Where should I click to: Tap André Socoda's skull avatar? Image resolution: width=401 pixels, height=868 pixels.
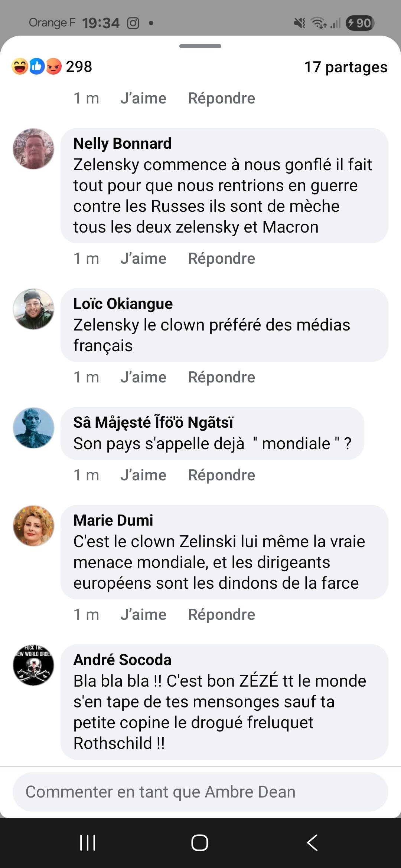(33, 665)
